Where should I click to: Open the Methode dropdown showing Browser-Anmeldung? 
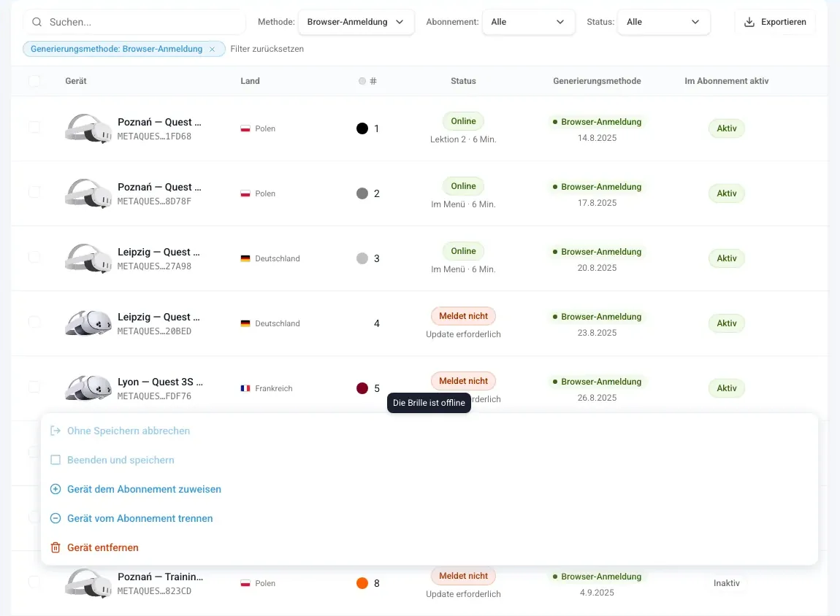tap(356, 22)
